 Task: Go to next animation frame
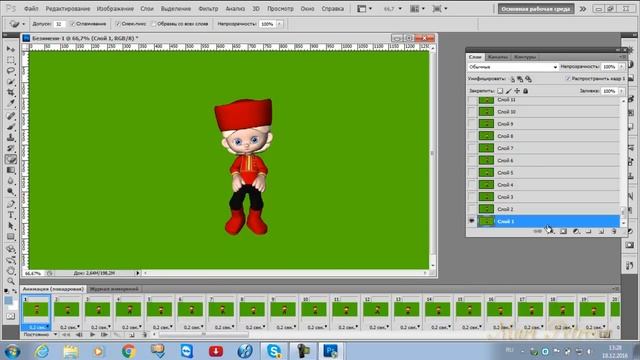tap(104, 335)
